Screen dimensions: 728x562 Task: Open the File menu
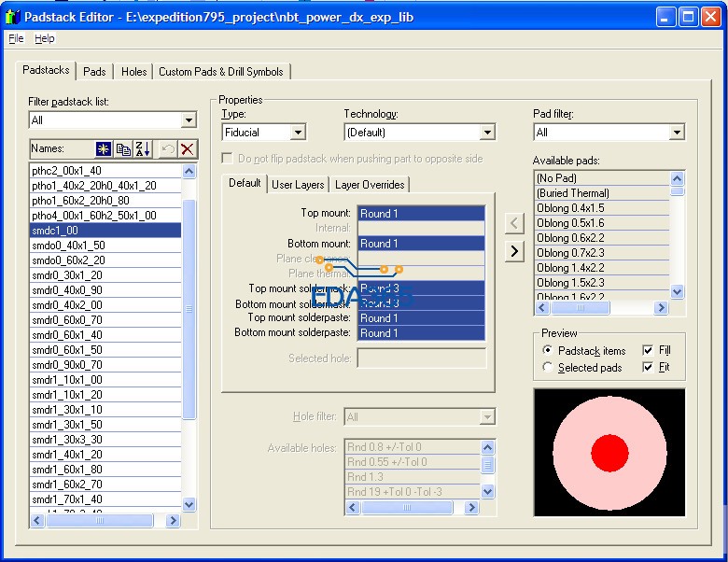[16, 38]
